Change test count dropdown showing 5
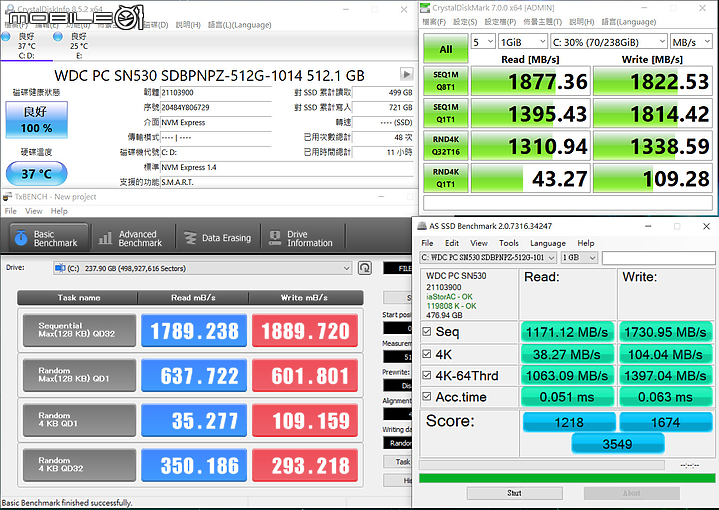Viewport: 719px width, 510px height. 483,42
